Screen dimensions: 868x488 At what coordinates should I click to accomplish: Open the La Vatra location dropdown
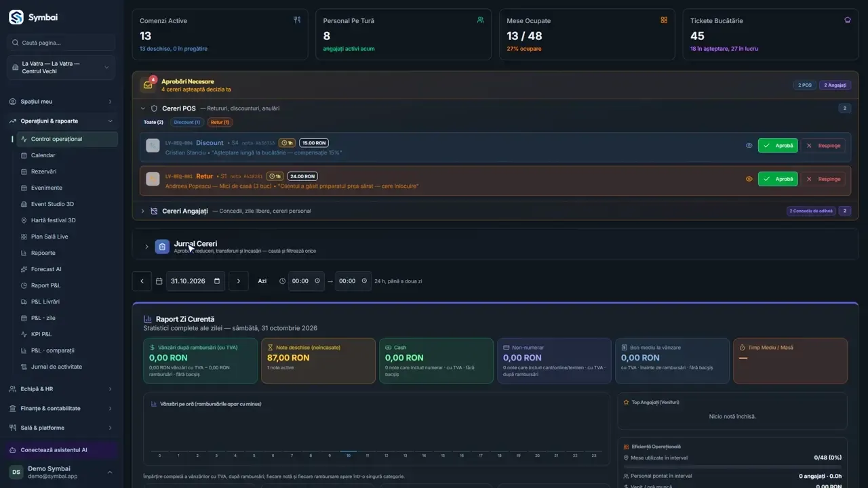61,68
